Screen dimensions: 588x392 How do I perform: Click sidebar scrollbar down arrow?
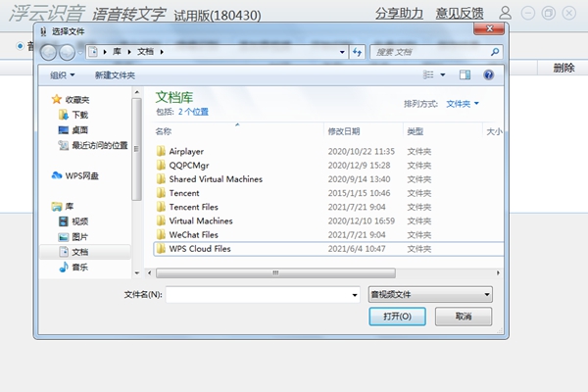137,273
